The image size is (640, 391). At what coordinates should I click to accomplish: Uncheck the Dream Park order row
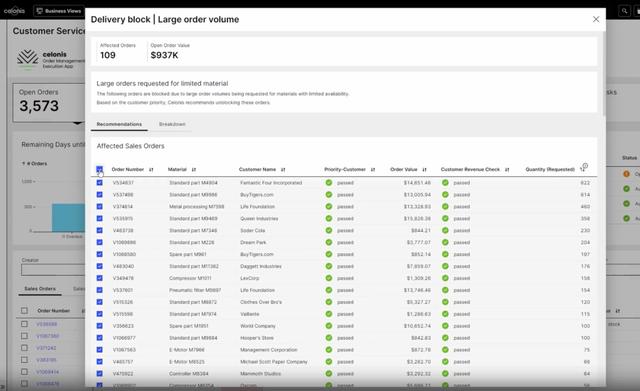pyautogui.click(x=100, y=242)
